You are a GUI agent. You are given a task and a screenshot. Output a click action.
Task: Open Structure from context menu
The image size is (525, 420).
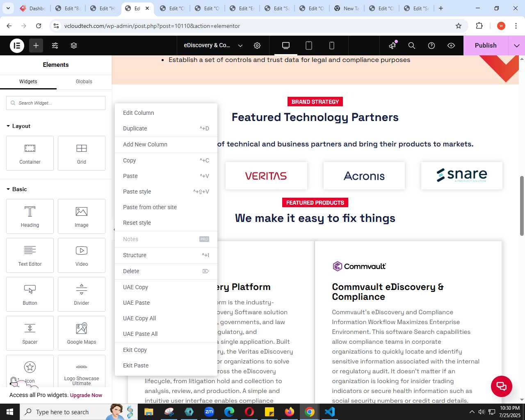coord(166,255)
